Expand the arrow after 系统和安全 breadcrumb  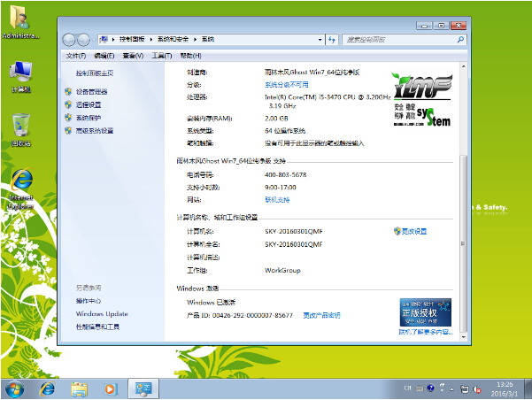[x=195, y=39]
